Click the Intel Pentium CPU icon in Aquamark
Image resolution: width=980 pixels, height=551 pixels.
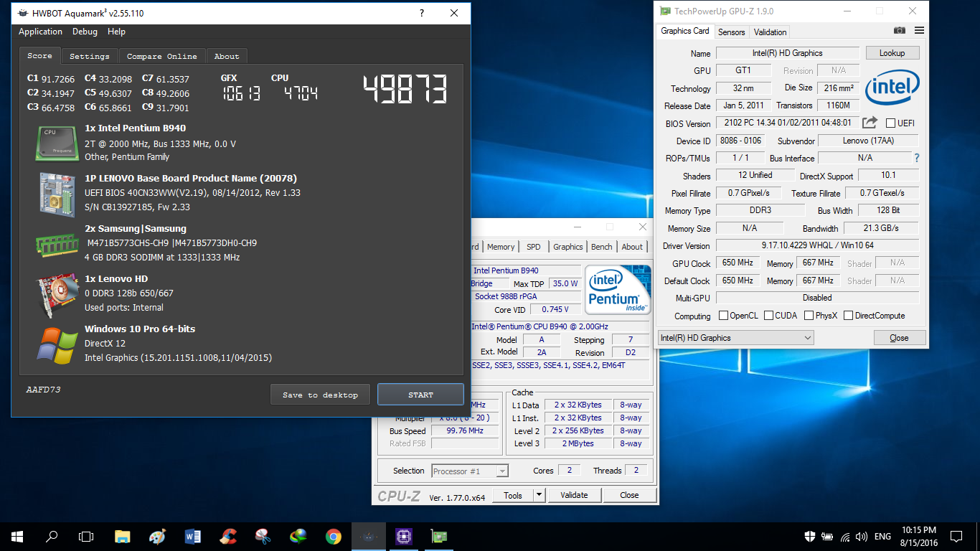tap(57, 143)
